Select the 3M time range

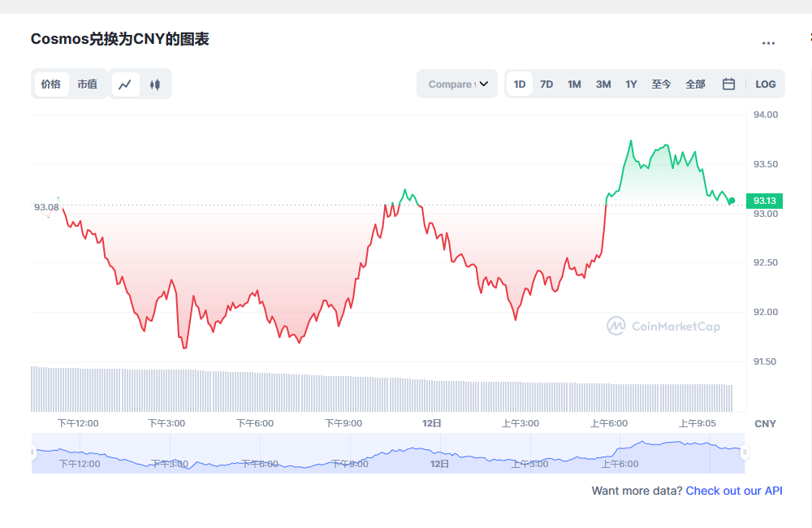[603, 84]
